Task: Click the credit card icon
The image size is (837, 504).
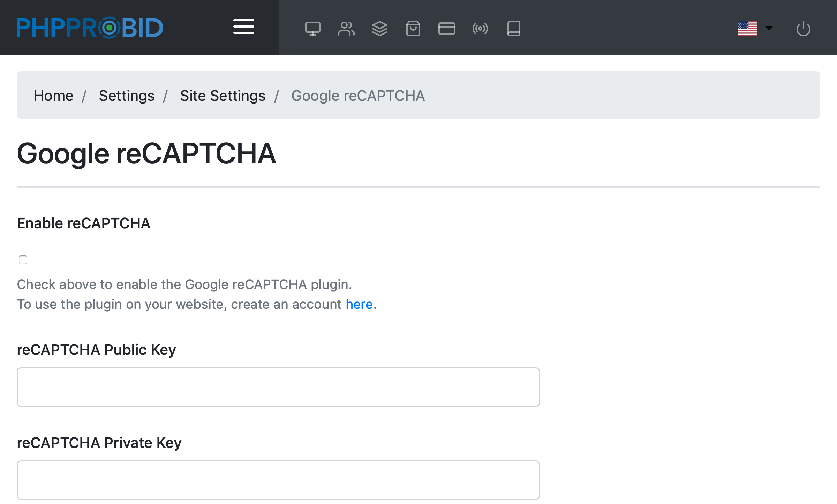Action: 446,28
